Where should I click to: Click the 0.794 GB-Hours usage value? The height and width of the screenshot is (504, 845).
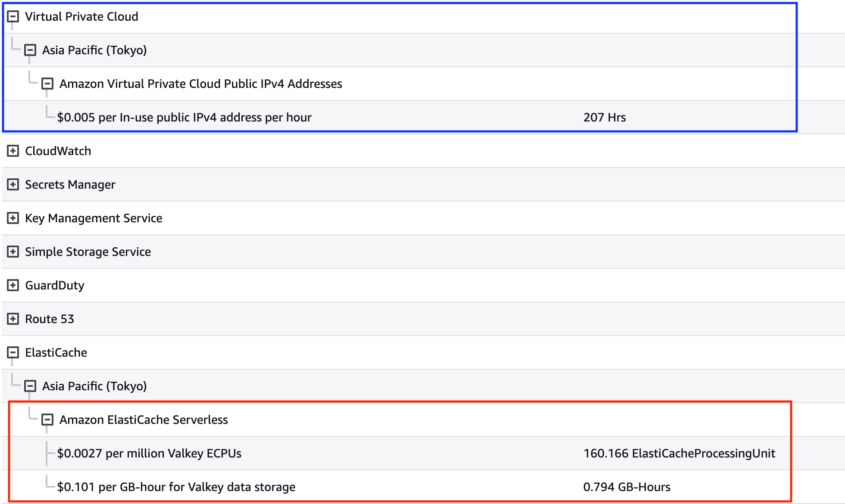click(626, 487)
